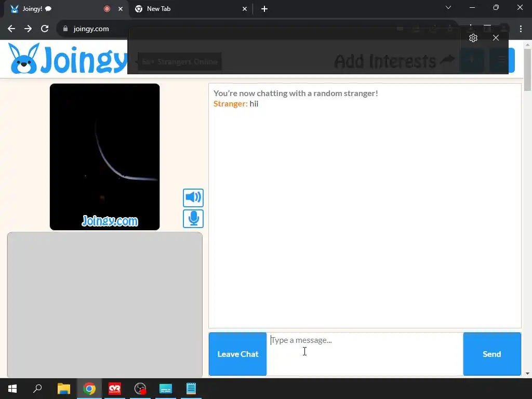The image size is (532, 399).
Task: Toggle the microphone icon
Action: coord(193,219)
